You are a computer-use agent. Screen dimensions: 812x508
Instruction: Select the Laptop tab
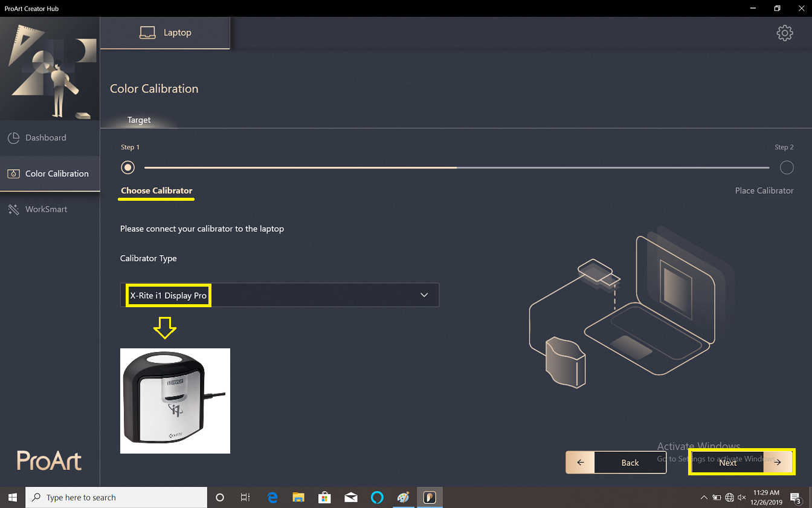pyautogui.click(x=165, y=33)
